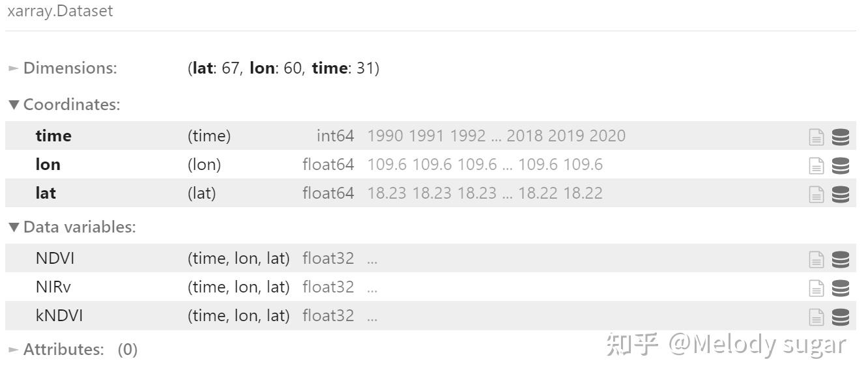The height and width of the screenshot is (383, 868).
Task: Click the kNDVI attributes document icon
Action: [817, 315]
